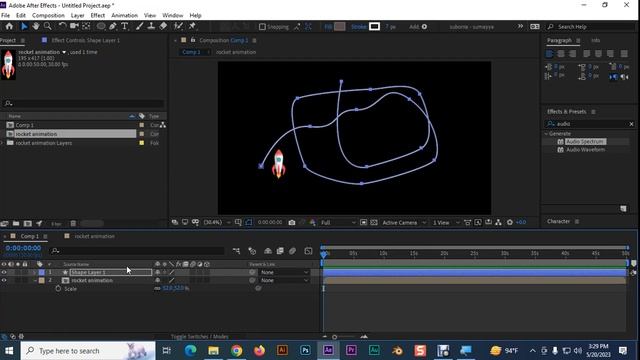The image size is (640, 360).
Task: Open the Graph Editor icon
Action: [308, 251]
